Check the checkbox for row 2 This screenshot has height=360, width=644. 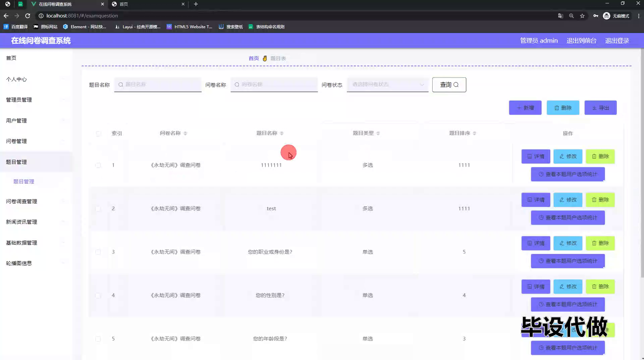click(x=98, y=209)
